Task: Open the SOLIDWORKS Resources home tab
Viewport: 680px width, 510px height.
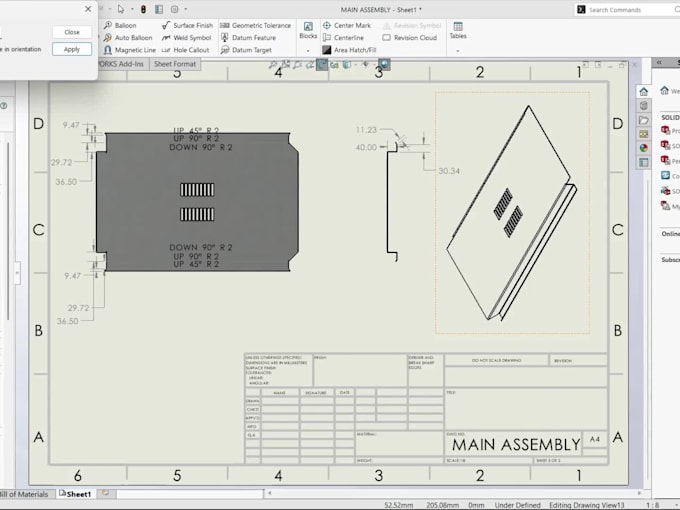Action: pyautogui.click(x=644, y=92)
